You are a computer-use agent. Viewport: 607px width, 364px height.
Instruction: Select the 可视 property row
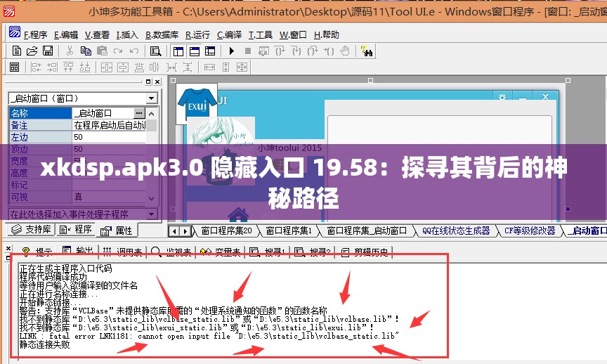(77, 197)
